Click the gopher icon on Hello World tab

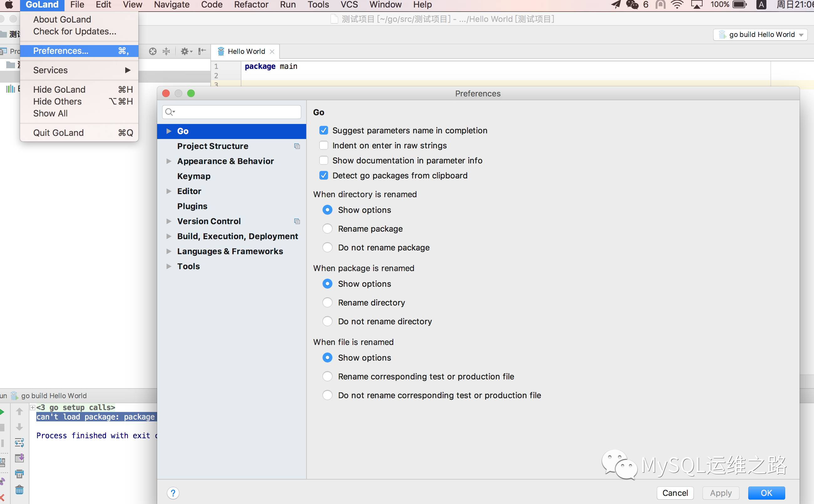click(221, 51)
